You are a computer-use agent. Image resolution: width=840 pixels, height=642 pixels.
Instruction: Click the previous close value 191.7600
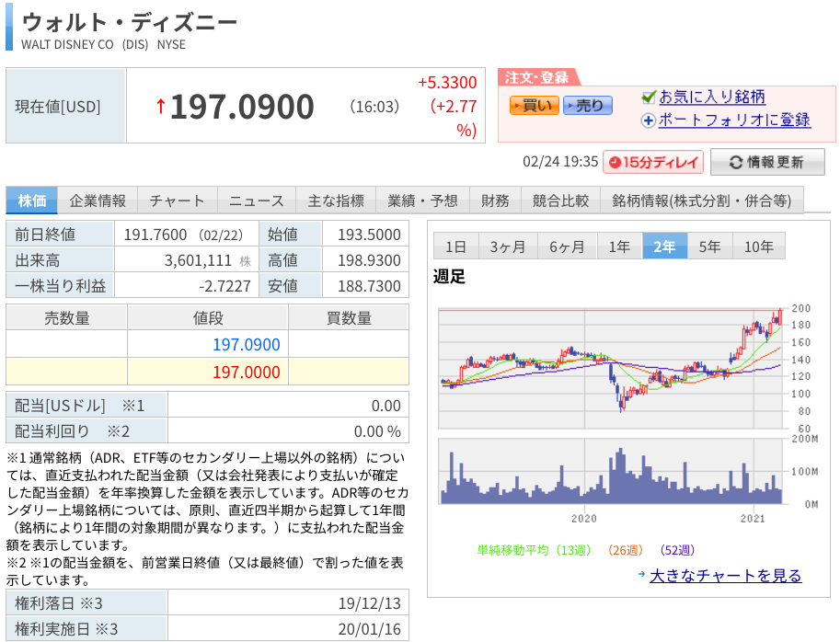155,235
